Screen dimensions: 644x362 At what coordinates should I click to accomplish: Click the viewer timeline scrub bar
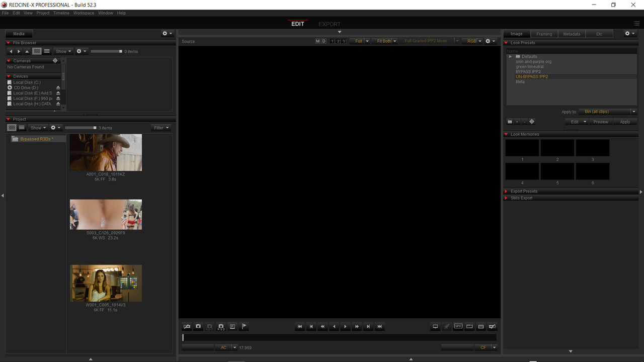(x=340, y=338)
